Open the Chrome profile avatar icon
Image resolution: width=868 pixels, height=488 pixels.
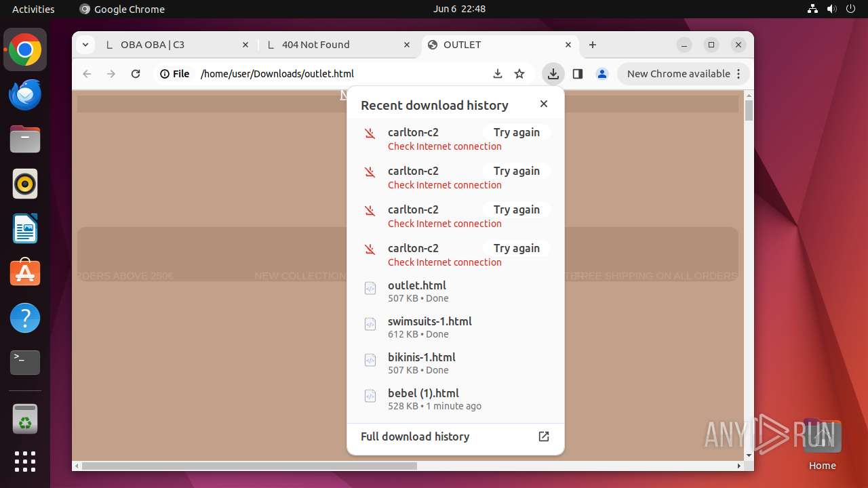602,74
